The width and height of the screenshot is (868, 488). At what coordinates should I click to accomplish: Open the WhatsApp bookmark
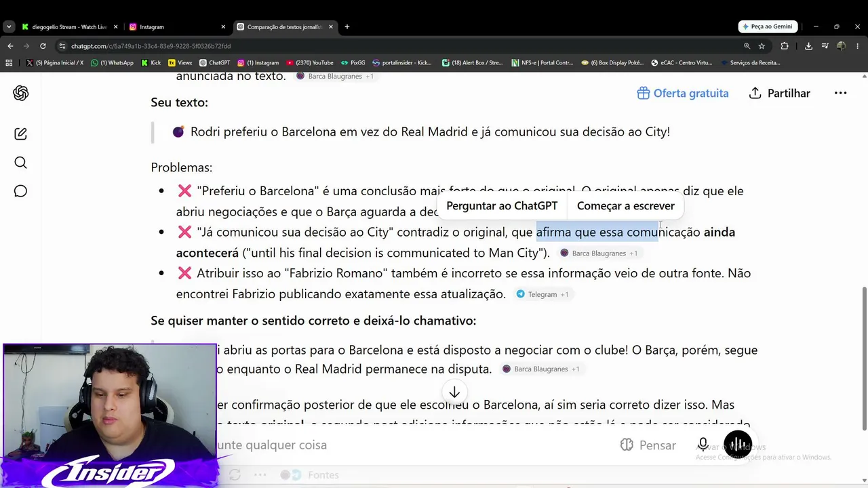[x=112, y=63]
